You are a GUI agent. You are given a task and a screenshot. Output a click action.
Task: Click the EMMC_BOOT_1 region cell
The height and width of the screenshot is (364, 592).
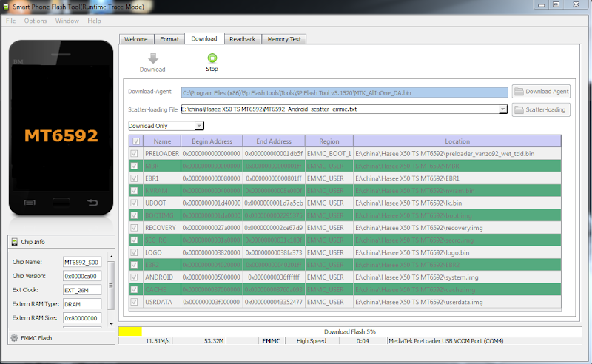pos(329,153)
